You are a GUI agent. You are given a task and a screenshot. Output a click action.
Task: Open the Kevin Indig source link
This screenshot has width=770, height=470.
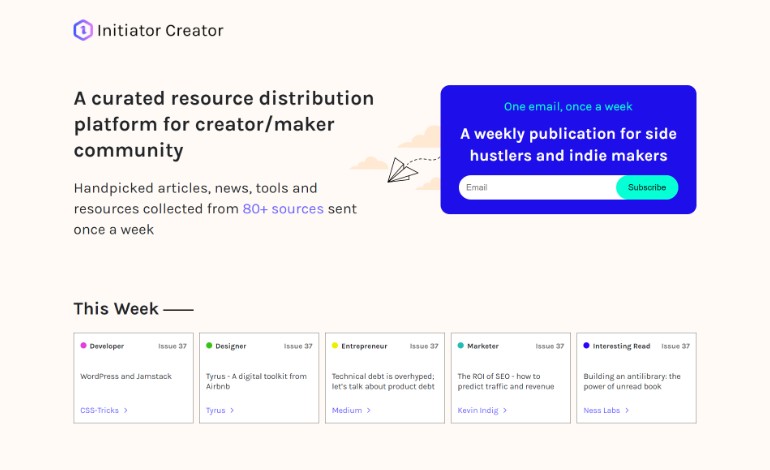(x=478, y=410)
